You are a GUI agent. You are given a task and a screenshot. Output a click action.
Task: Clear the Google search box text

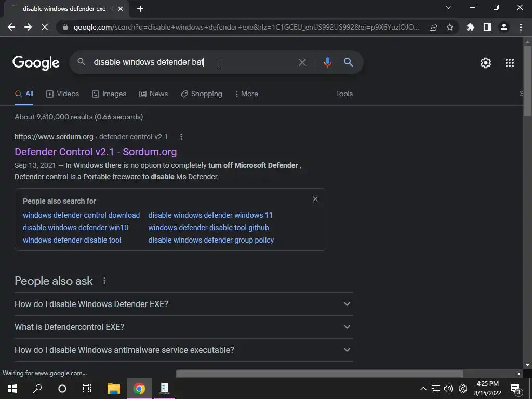point(302,62)
